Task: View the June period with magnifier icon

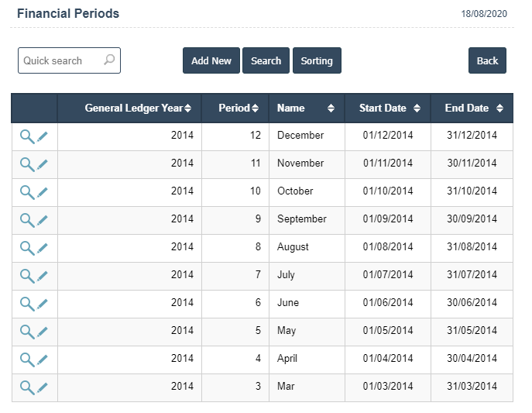Action: (x=26, y=304)
